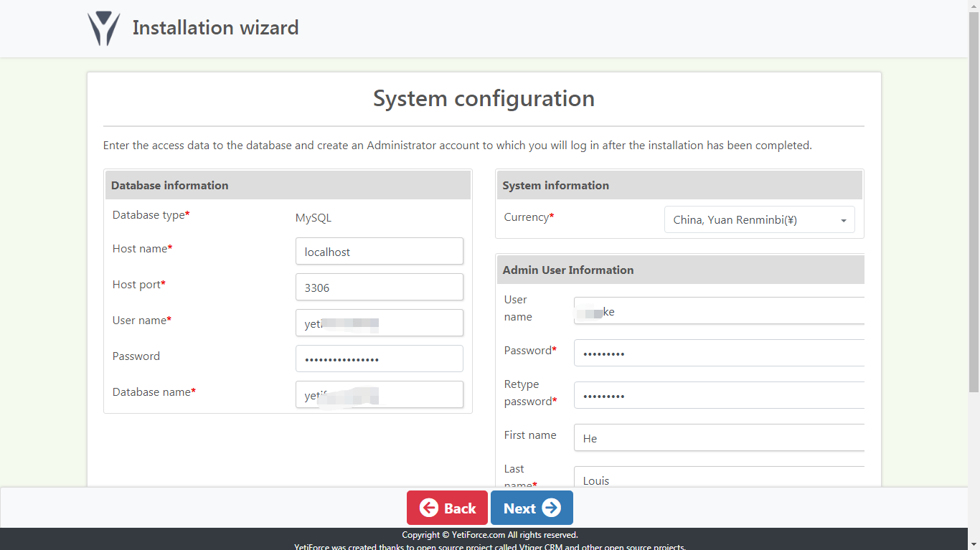980x550 pixels.
Task: Open the Currency dropdown
Action: pyautogui.click(x=760, y=220)
